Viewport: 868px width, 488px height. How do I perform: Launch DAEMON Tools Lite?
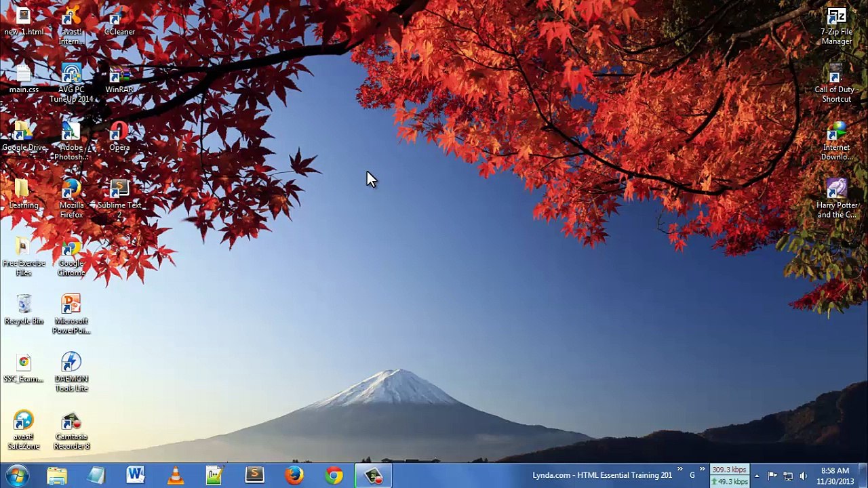(71, 373)
